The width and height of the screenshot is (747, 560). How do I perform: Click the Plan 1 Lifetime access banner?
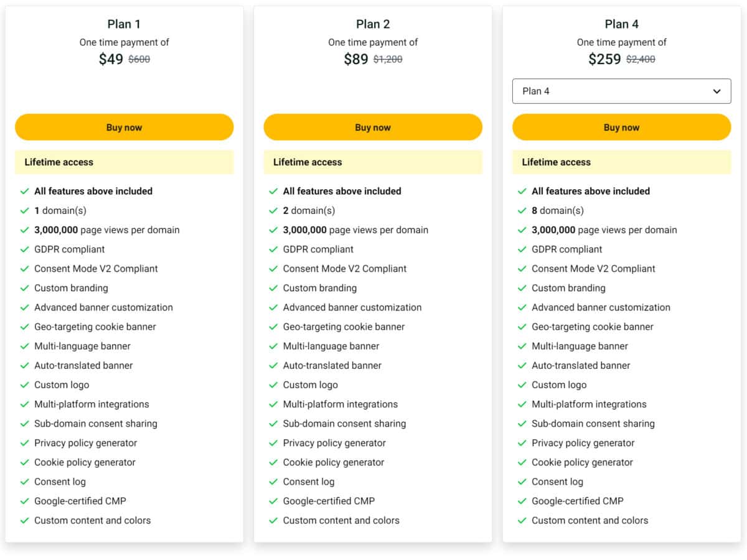(124, 162)
